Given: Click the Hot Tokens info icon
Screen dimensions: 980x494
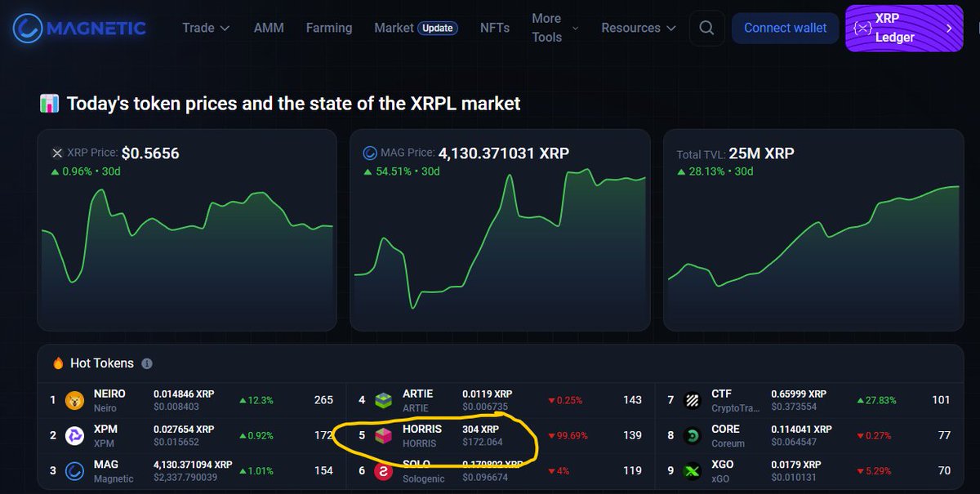Looking at the screenshot, I should coord(147,363).
